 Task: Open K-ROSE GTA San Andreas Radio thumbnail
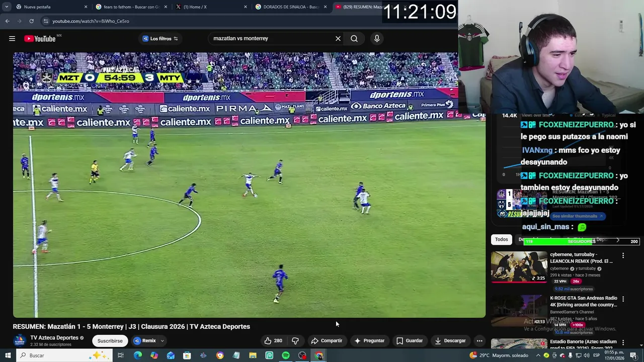point(519,310)
